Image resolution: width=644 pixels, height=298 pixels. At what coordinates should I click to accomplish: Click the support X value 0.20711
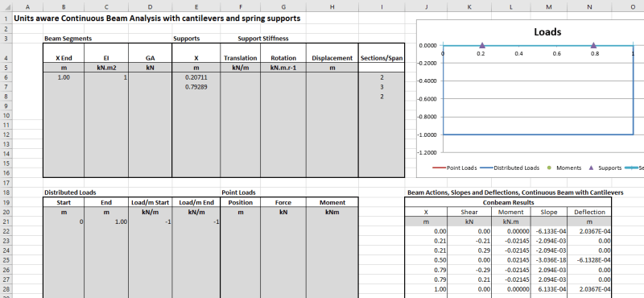coord(196,77)
